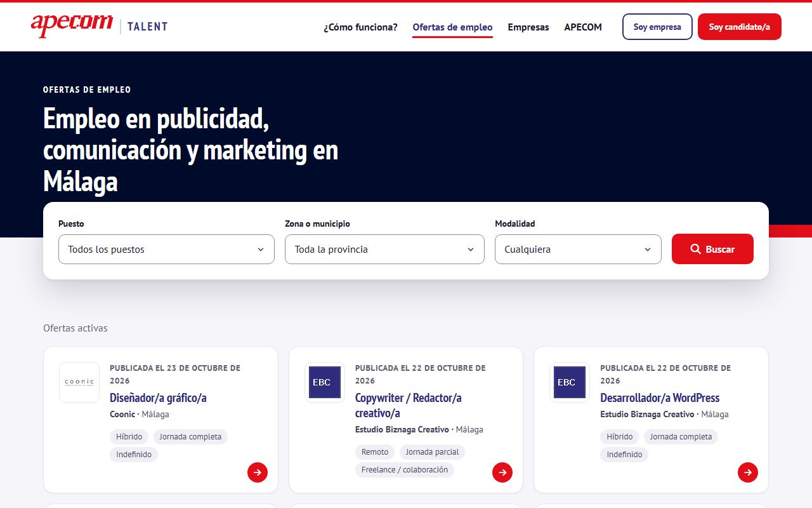Open EBC logo on Copywriter offer

[325, 382]
